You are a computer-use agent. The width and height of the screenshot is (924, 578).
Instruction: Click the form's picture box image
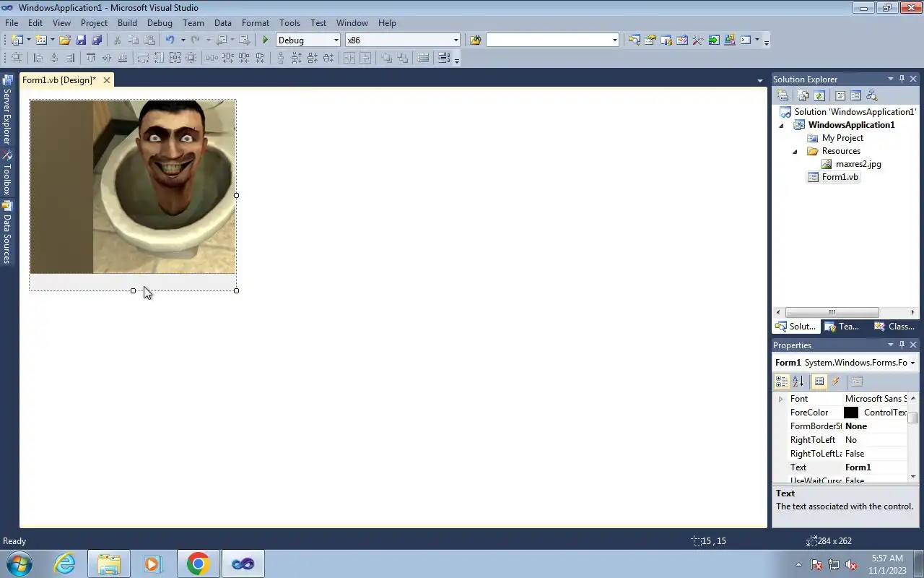pyautogui.click(x=133, y=186)
